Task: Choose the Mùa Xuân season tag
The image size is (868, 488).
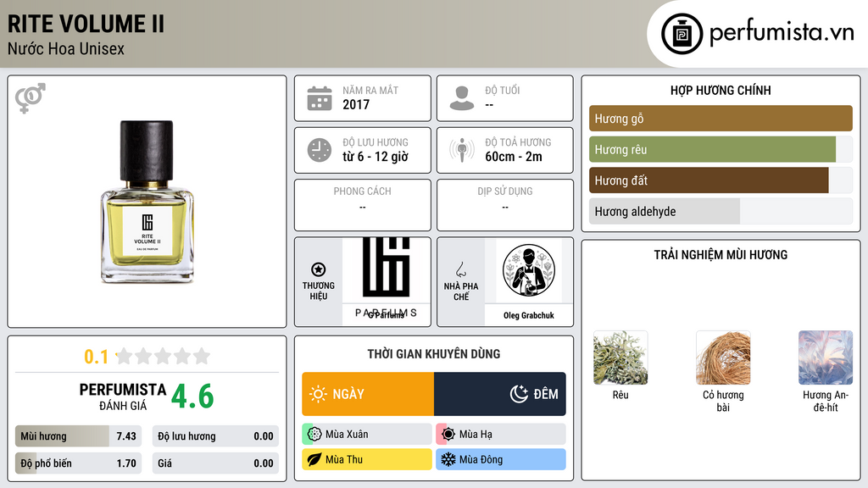Action: click(x=367, y=435)
